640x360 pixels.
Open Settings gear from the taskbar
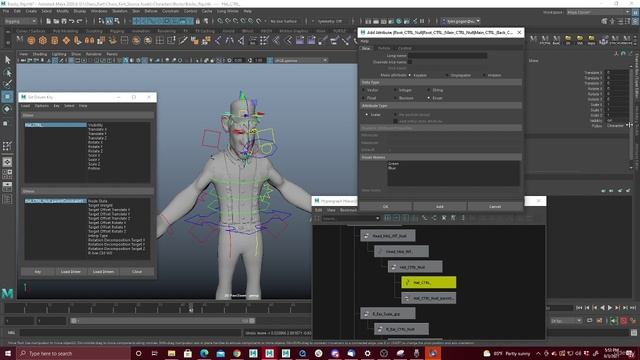pyautogui.click(x=367, y=353)
